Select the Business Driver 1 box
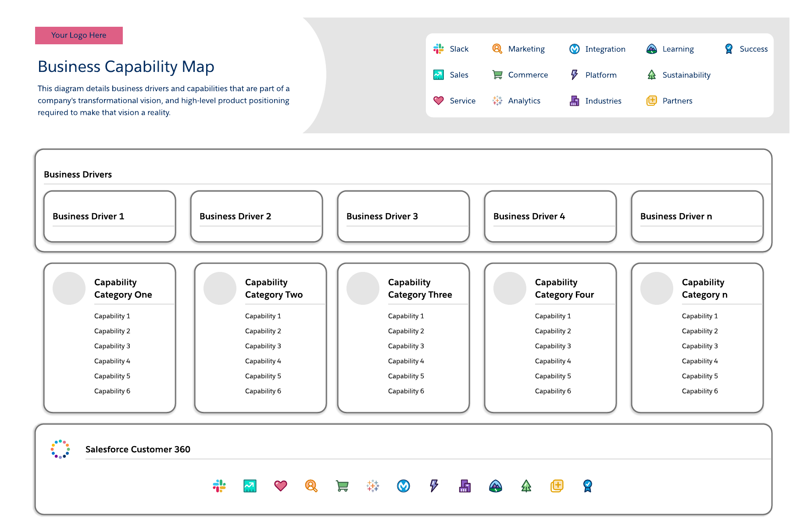 coord(110,216)
